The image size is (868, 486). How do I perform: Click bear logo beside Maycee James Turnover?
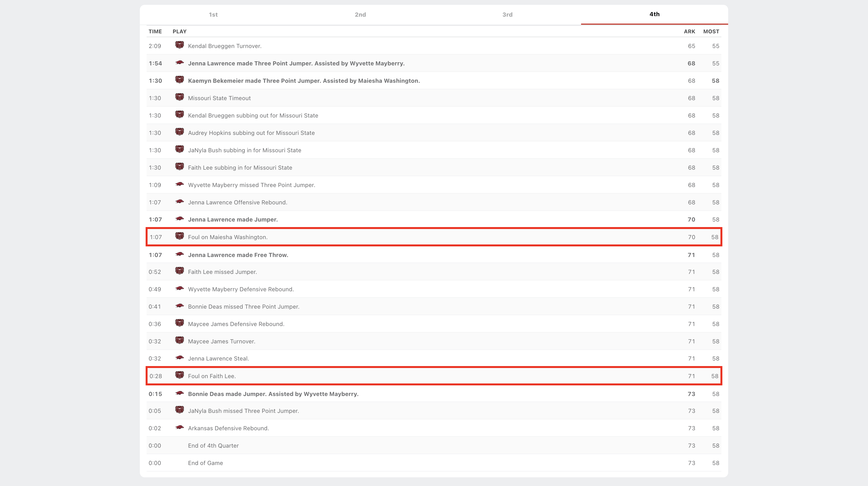179,341
